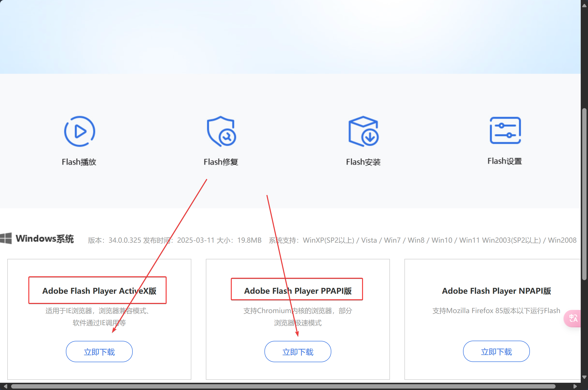Click the Adobe Flash Player PPAPI版 title
This screenshot has height=390, width=588.
pyautogui.click(x=298, y=291)
